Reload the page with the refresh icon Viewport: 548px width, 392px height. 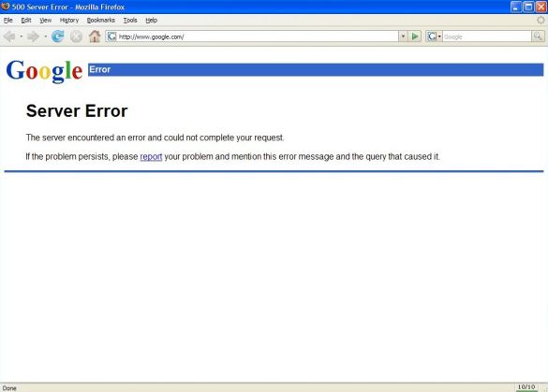point(58,36)
